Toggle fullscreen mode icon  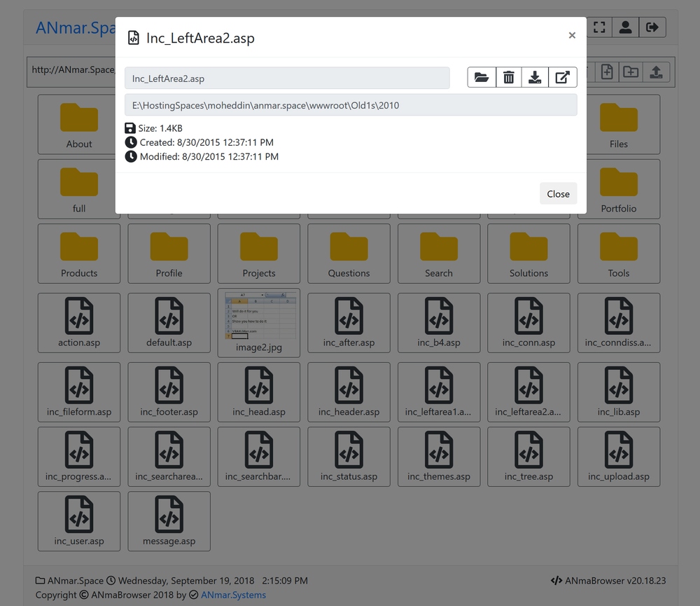coord(599,27)
